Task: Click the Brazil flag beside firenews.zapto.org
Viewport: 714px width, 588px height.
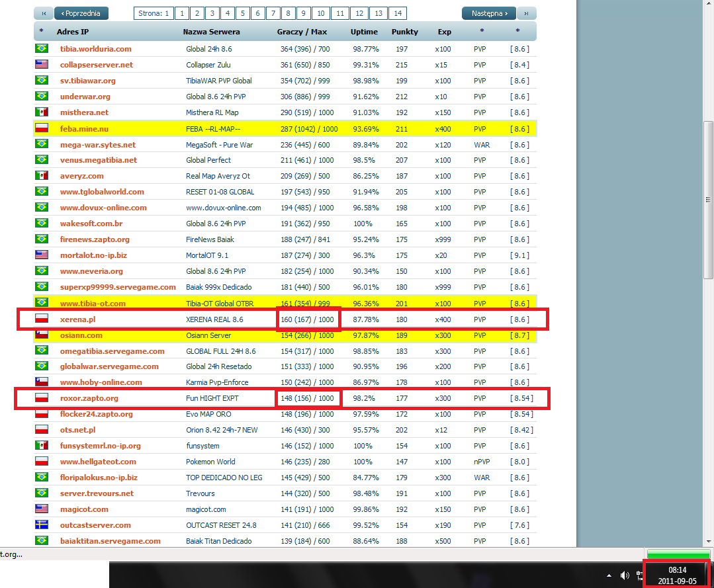Action: 42,239
